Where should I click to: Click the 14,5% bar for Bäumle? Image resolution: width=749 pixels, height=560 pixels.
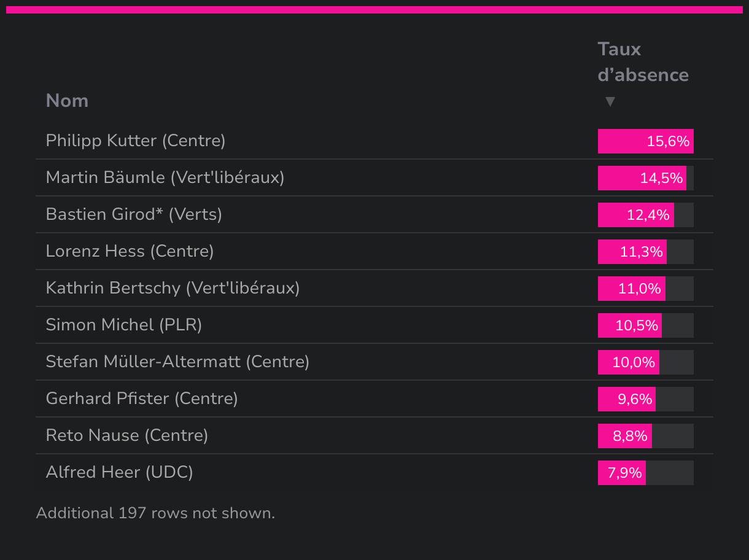[642, 178]
